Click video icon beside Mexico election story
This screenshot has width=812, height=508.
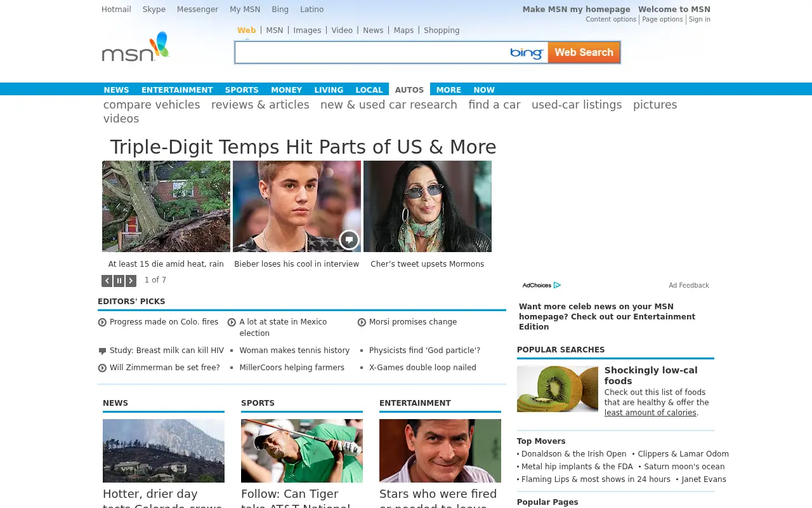[x=232, y=323]
